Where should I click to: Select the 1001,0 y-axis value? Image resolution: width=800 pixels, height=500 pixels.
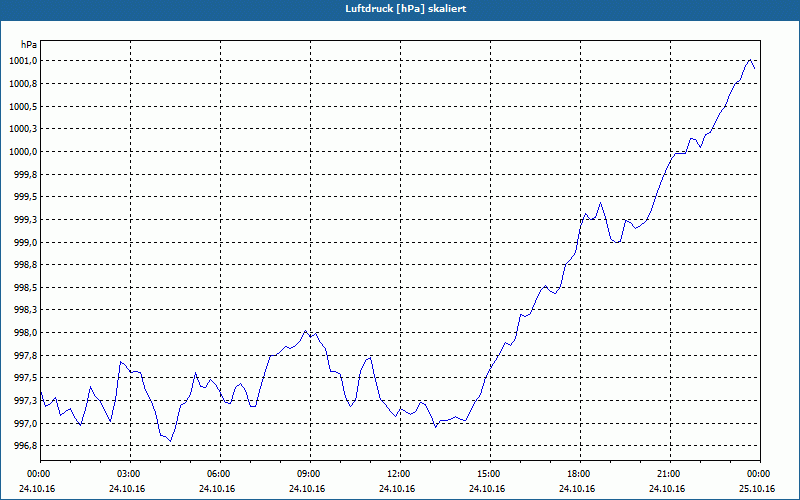(x=23, y=61)
